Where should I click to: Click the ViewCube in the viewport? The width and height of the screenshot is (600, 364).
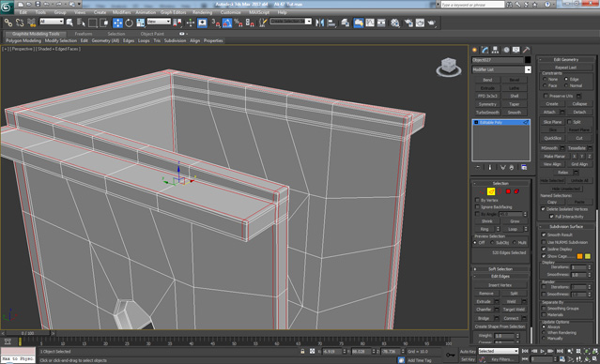[x=449, y=67]
